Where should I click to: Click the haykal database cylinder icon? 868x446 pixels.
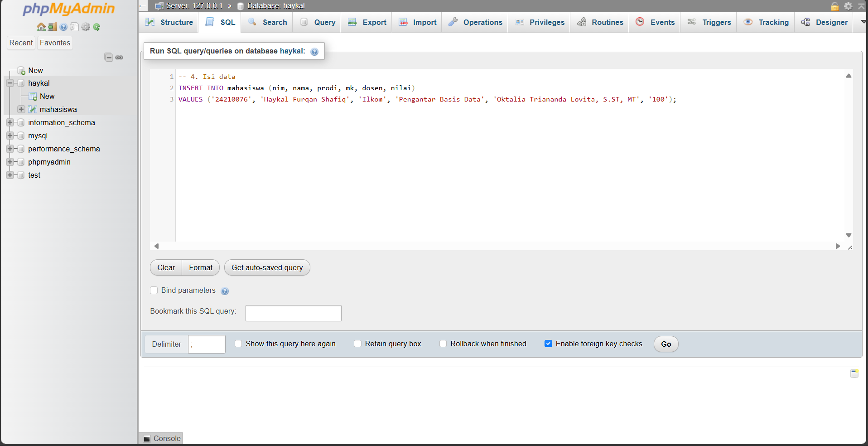[21, 83]
